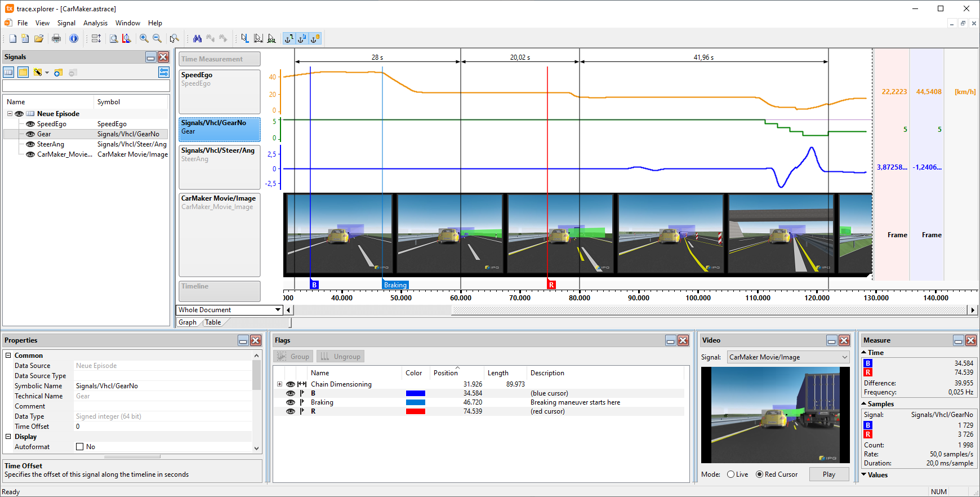Open the Whole Document dropdown

tap(278, 310)
